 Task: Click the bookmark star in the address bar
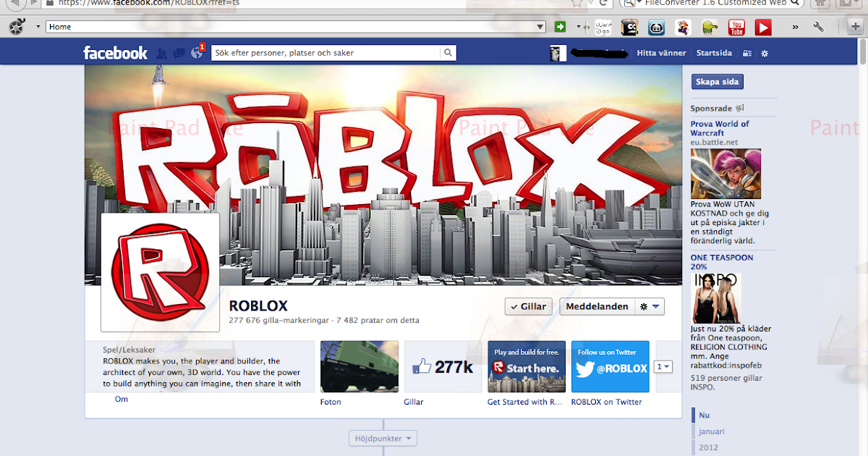[x=576, y=3]
